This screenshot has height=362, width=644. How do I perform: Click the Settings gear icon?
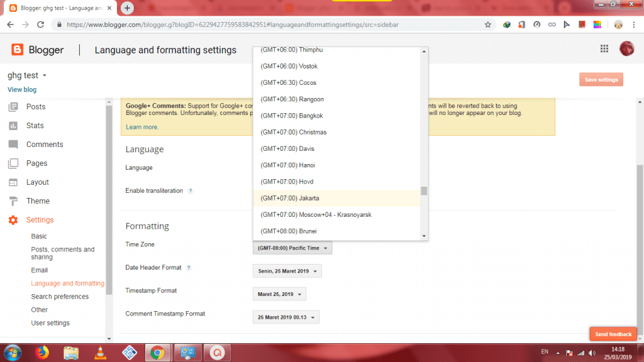tap(13, 220)
